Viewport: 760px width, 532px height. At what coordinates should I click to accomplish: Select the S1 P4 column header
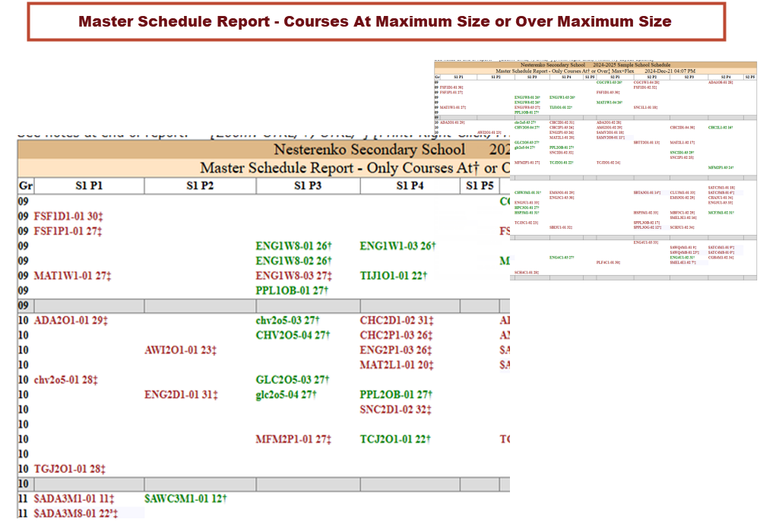coord(410,186)
